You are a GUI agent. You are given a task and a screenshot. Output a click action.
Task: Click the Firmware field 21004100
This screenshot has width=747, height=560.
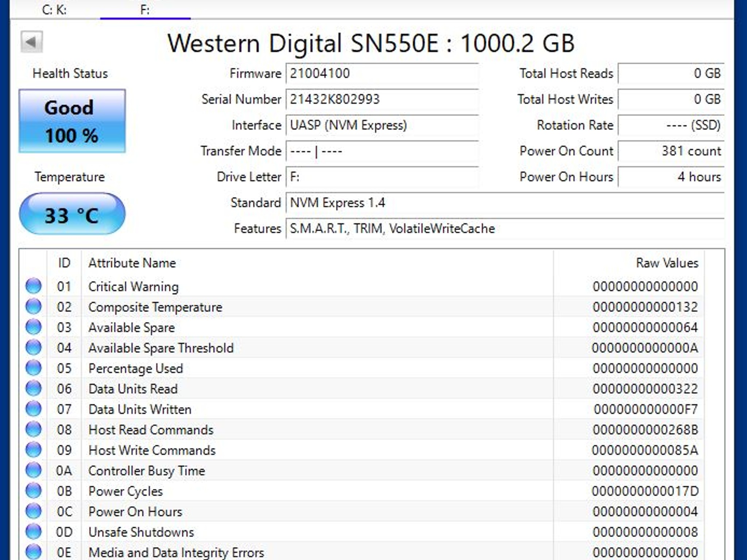[382, 74]
